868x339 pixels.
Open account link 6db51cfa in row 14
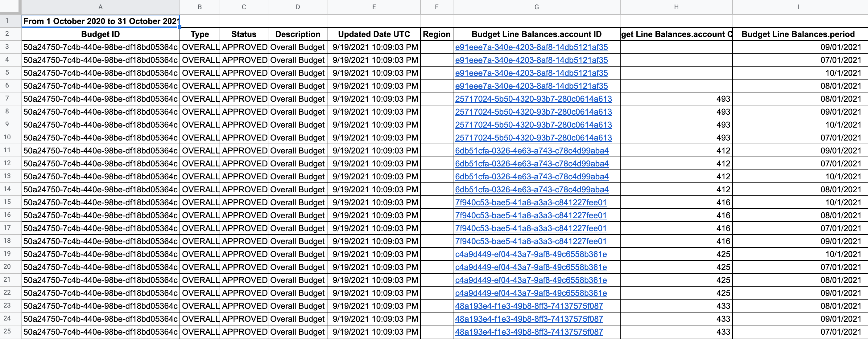click(532, 190)
